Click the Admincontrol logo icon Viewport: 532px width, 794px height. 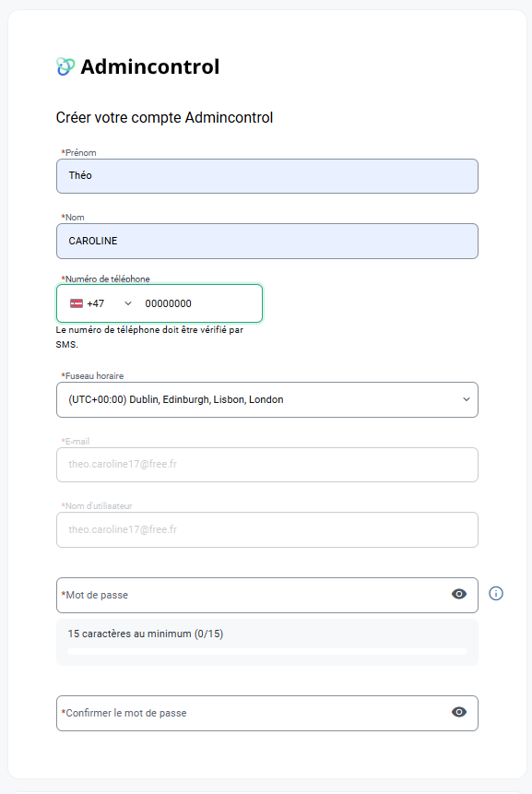coord(63,66)
